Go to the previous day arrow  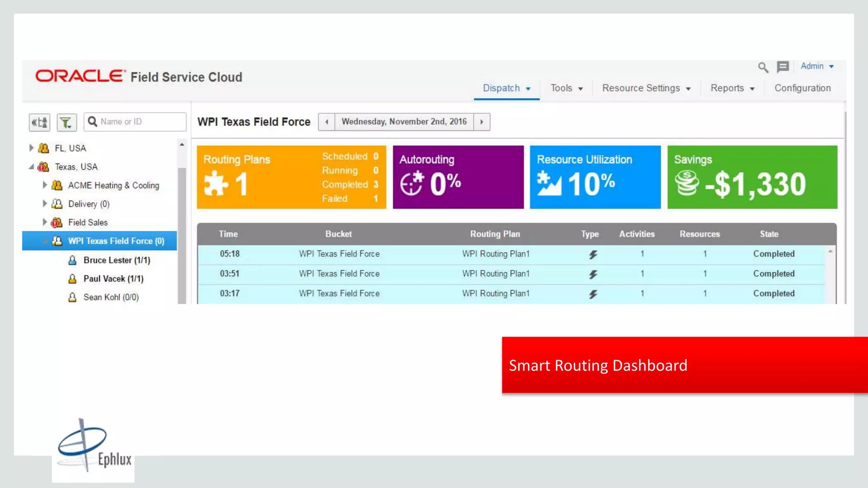pyautogui.click(x=327, y=122)
